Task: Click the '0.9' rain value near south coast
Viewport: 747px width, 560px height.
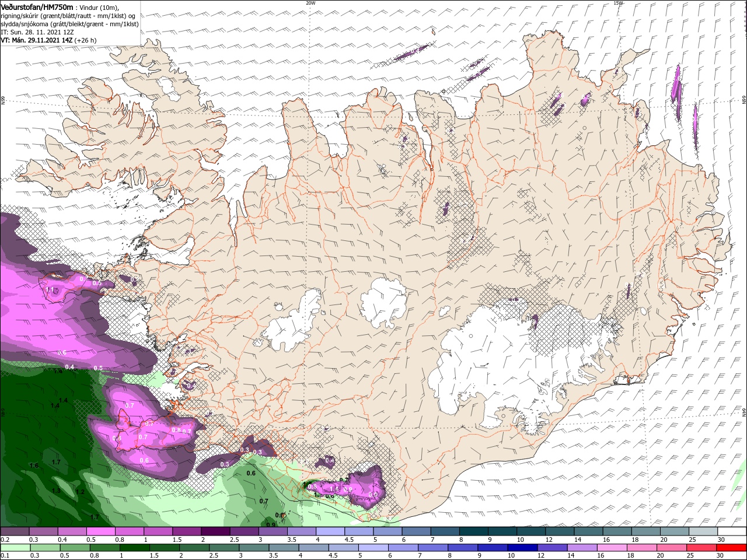Action: click(270, 524)
